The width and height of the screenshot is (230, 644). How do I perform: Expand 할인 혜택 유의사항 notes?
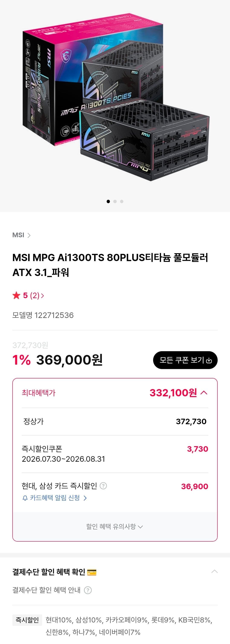[115, 526]
